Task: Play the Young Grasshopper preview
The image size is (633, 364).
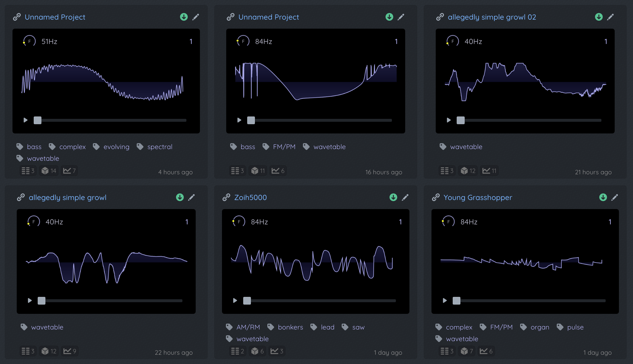Action: point(445,301)
